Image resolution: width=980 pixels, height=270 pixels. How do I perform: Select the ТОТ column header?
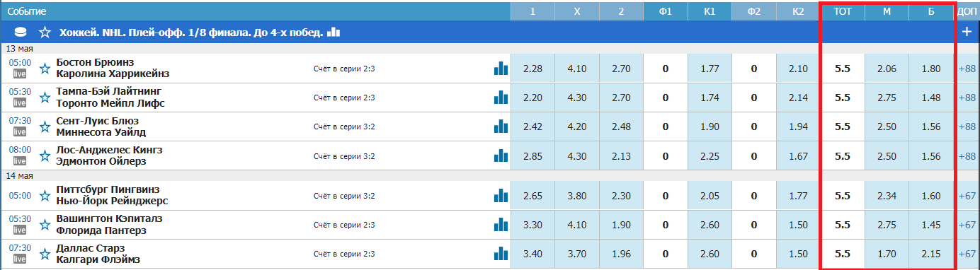(x=843, y=11)
